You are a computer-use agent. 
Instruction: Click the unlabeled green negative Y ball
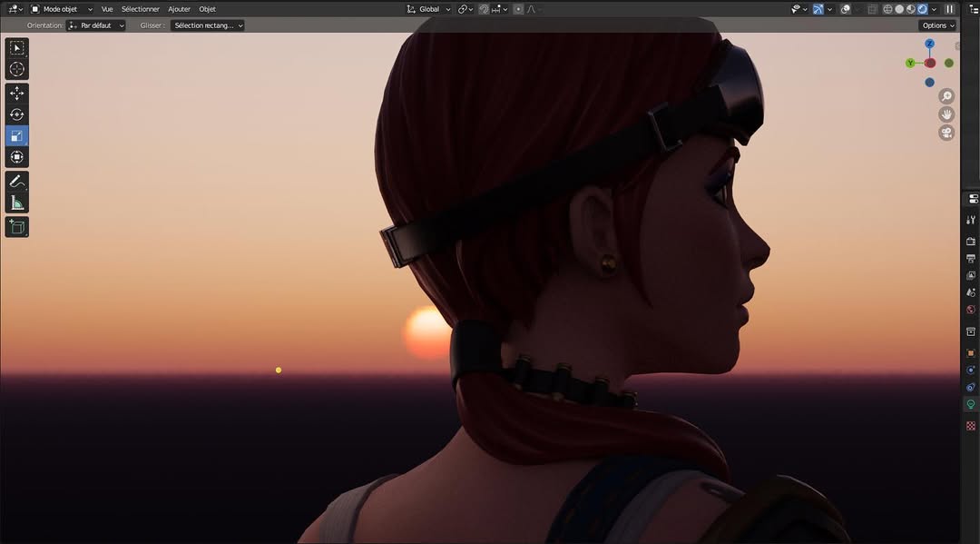pyautogui.click(x=949, y=64)
